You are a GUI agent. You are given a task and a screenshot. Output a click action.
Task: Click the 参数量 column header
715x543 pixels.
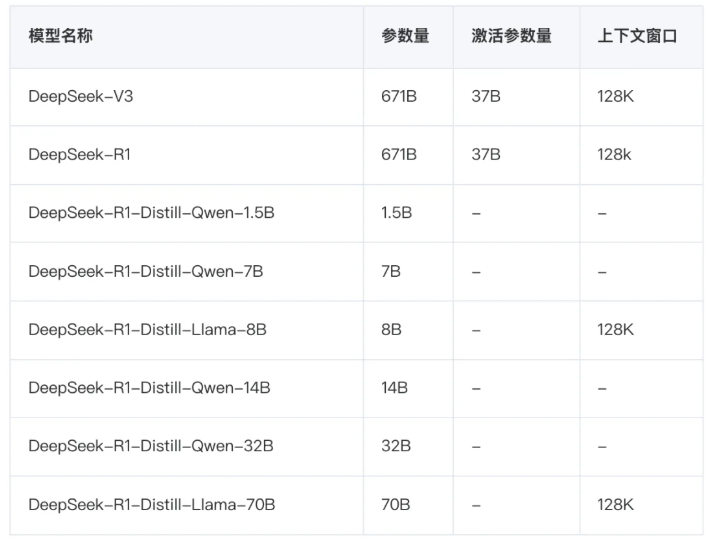[x=405, y=36]
